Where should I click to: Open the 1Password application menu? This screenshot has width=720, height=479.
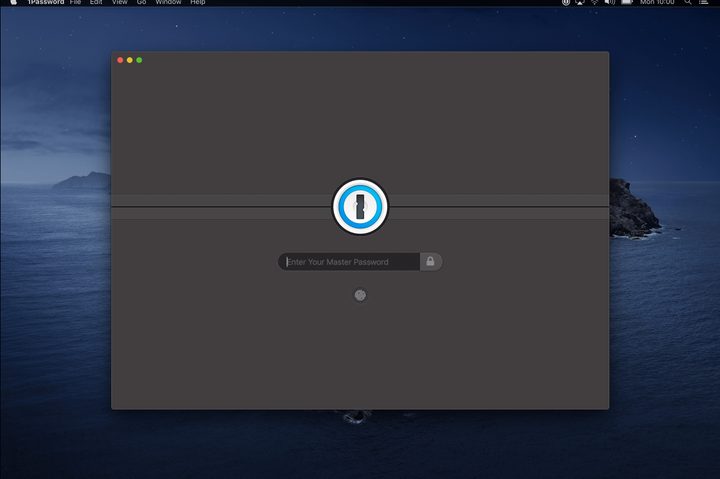(45, 2)
